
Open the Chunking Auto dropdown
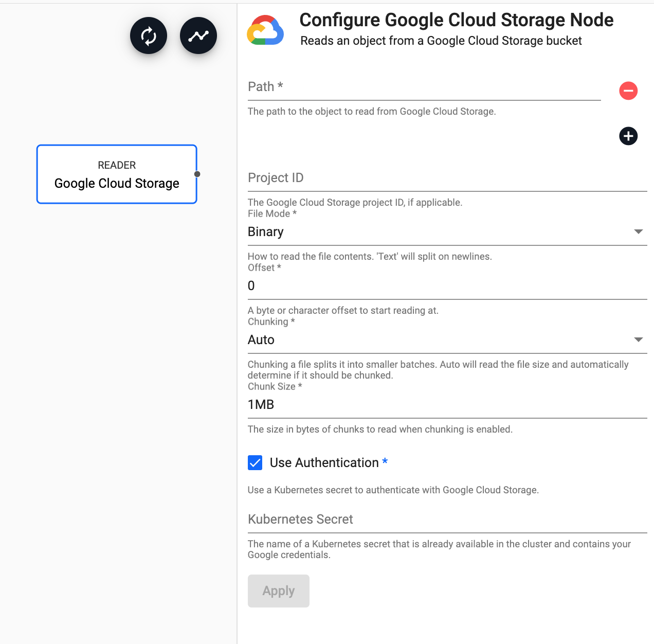pyautogui.click(x=447, y=340)
